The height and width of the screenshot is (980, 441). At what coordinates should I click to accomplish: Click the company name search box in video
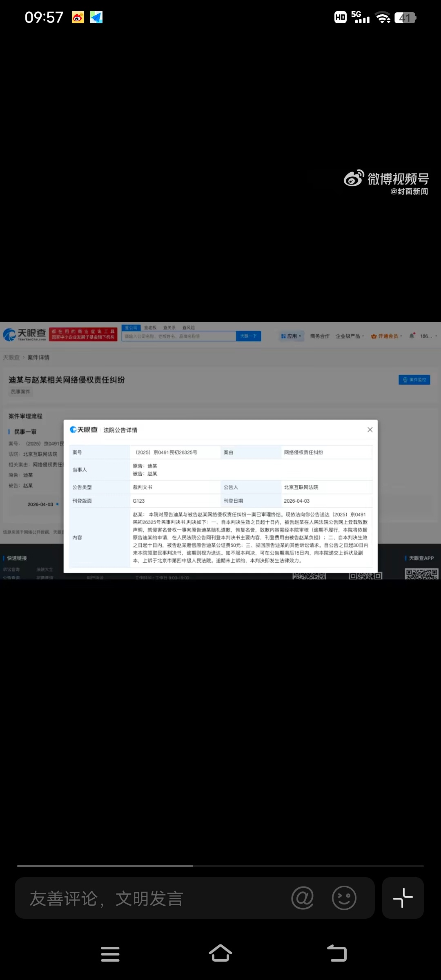pyautogui.click(x=179, y=336)
